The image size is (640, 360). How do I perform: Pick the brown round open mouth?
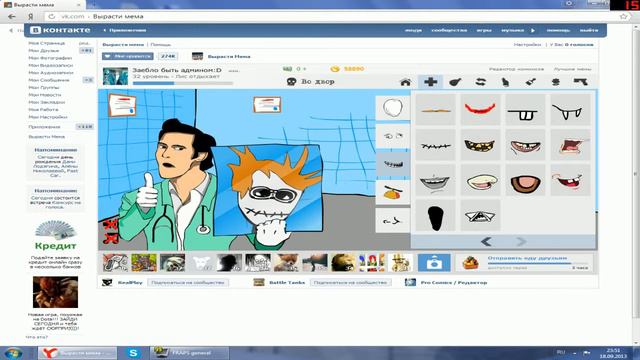tap(525, 180)
